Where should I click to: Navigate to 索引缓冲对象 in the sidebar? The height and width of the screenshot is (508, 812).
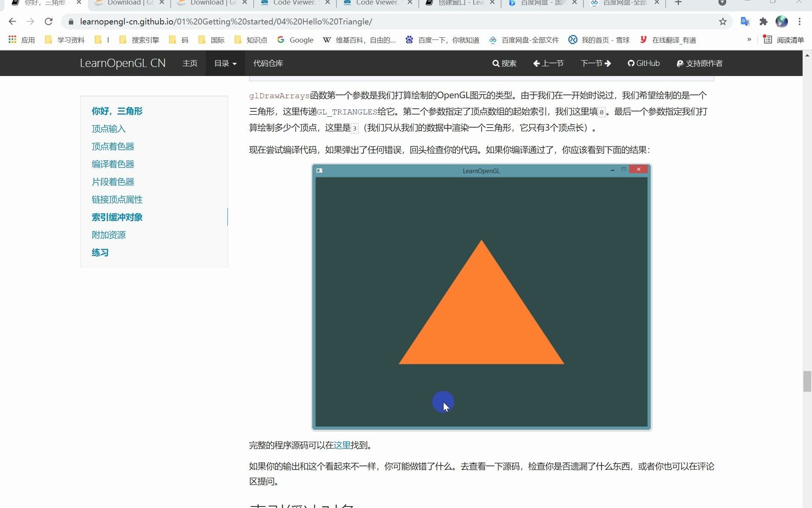tap(117, 217)
